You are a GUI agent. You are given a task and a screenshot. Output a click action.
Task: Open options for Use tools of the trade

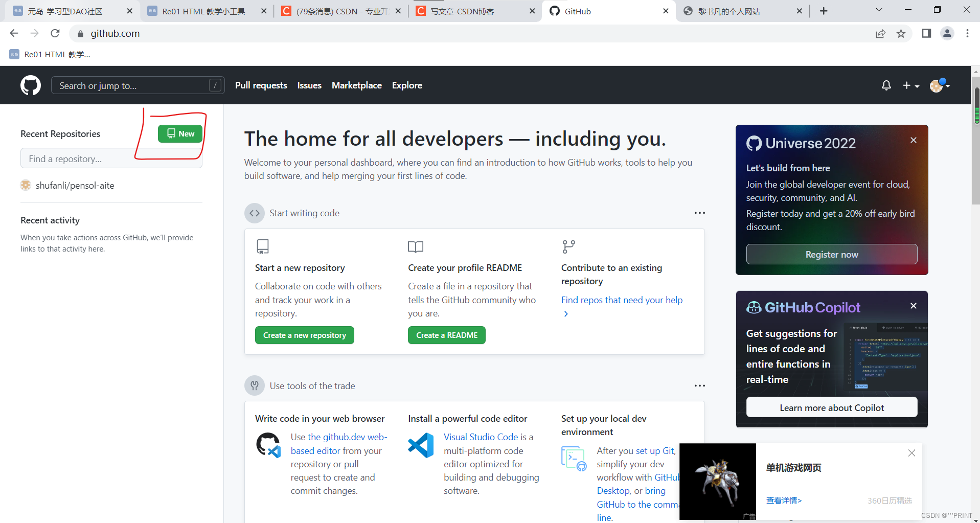coord(699,386)
